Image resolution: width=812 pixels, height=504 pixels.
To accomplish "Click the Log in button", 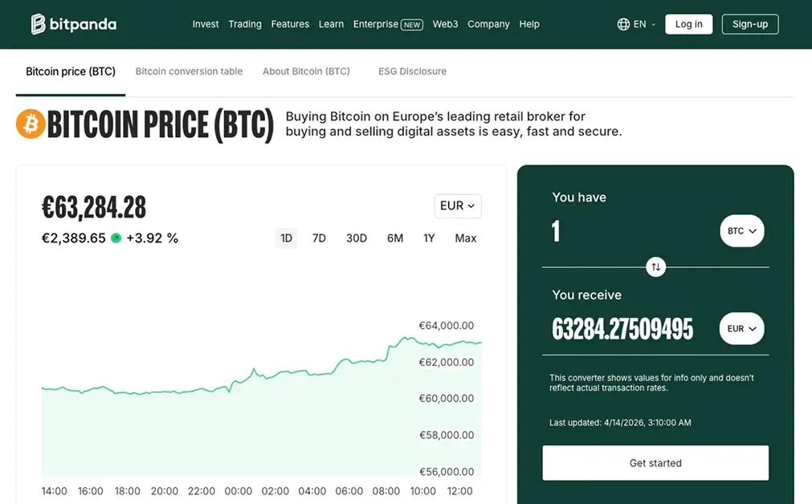I will pyautogui.click(x=688, y=23).
